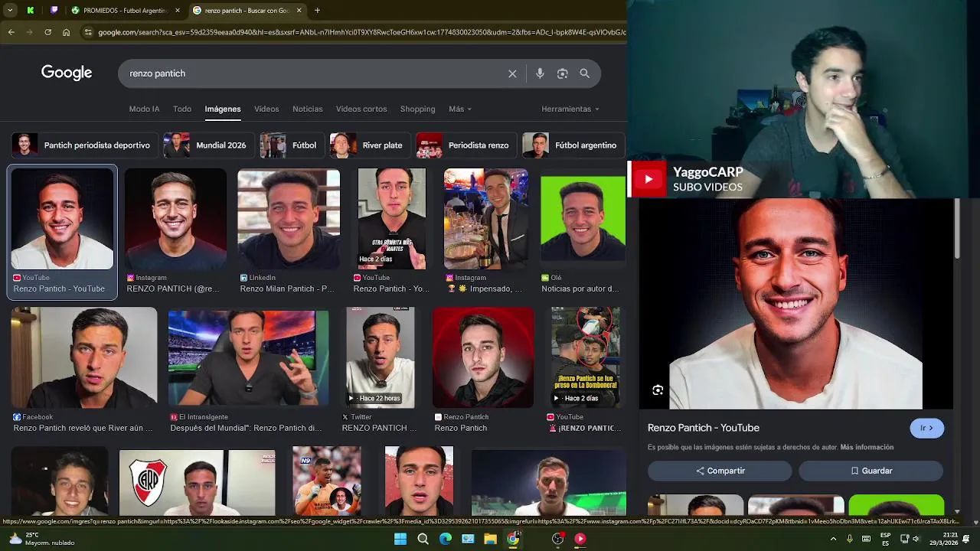Open the Más información link
Image resolution: width=980 pixels, height=551 pixels.
(x=867, y=447)
